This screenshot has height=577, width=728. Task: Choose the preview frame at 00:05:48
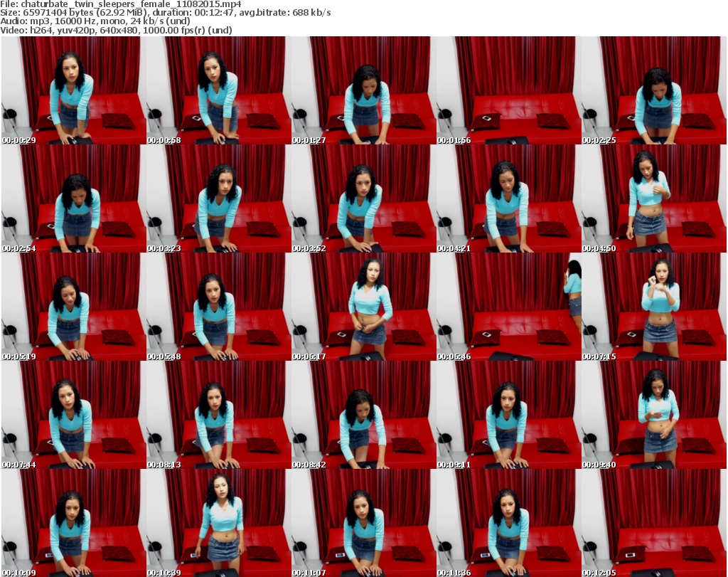point(219,307)
